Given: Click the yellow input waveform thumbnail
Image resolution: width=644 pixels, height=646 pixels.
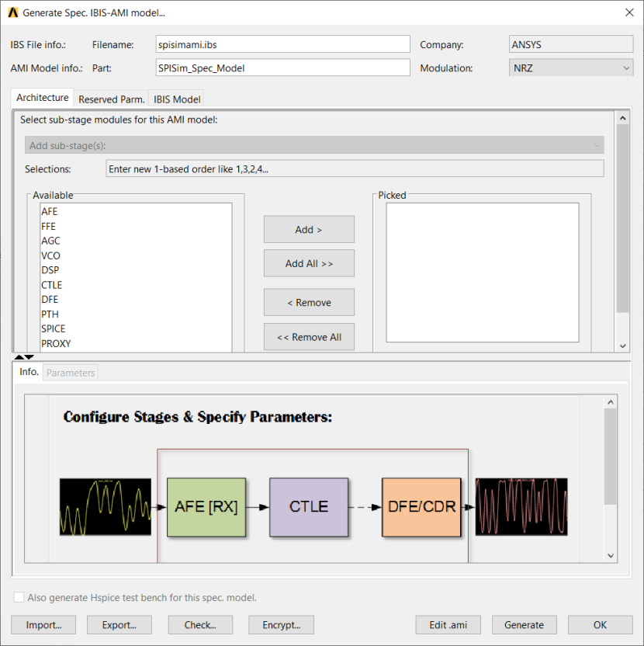Looking at the screenshot, I should point(106,507).
